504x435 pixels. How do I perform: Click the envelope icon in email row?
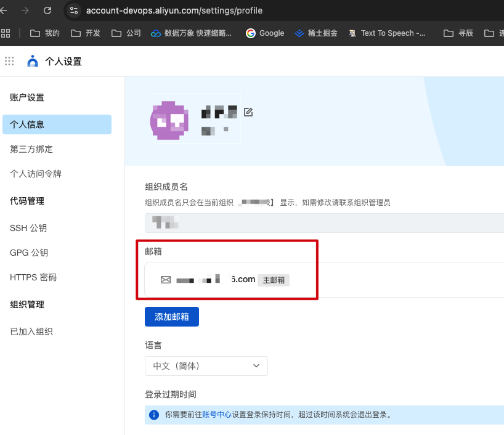[166, 280]
